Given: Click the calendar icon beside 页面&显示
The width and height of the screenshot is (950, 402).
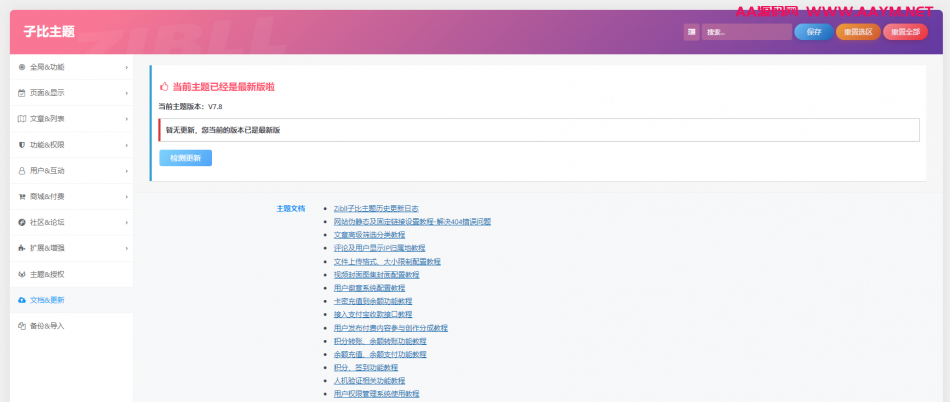Looking at the screenshot, I should pyautogui.click(x=22, y=93).
